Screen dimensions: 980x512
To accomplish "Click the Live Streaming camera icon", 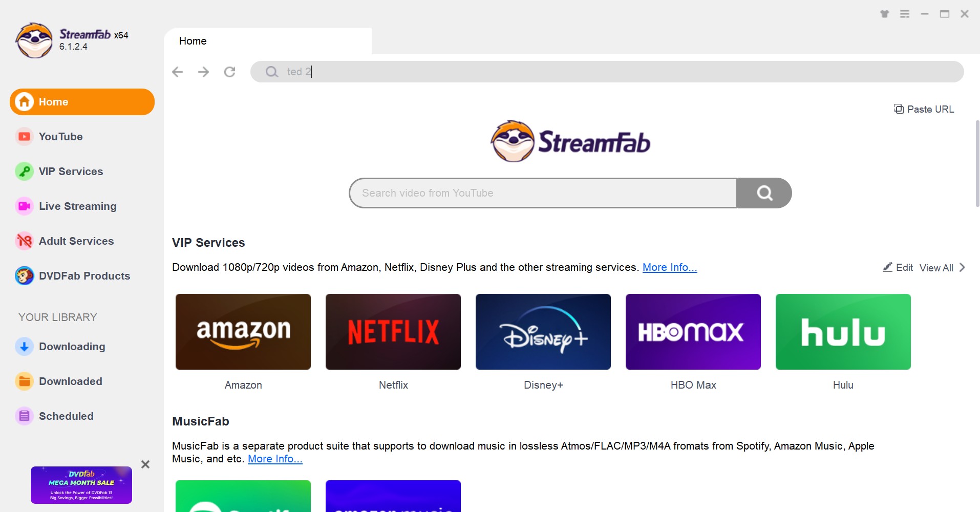I will click(x=24, y=206).
